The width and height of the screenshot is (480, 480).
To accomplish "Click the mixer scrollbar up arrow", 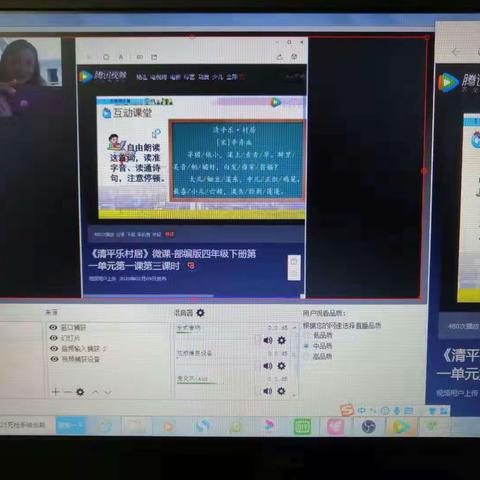I will pyautogui.click(x=294, y=328).
